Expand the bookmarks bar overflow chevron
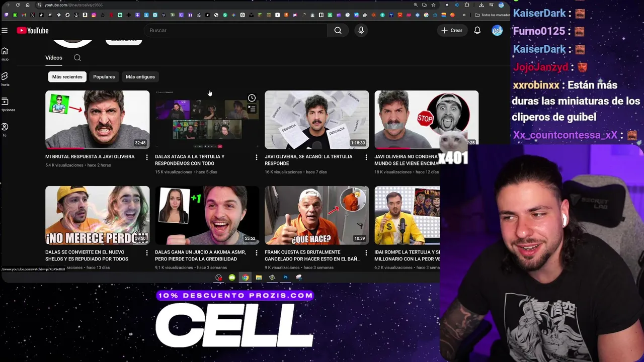Image resolution: width=644 pixels, height=362 pixels. (464, 15)
